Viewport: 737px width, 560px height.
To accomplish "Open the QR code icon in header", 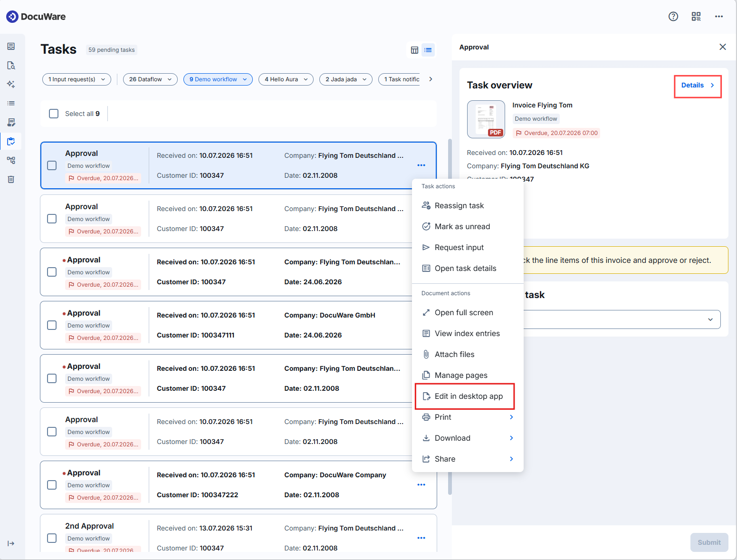I will pos(696,17).
